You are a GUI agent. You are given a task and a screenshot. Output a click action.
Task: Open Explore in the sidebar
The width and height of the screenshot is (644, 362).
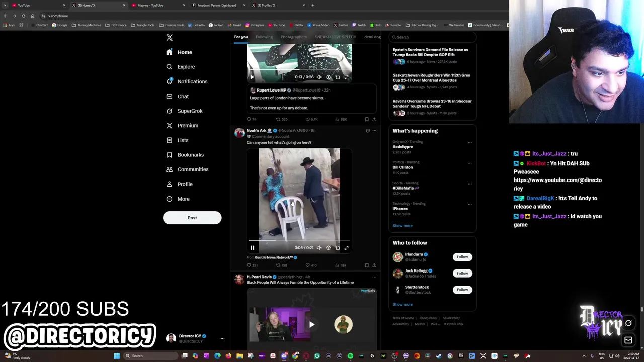pos(181,67)
